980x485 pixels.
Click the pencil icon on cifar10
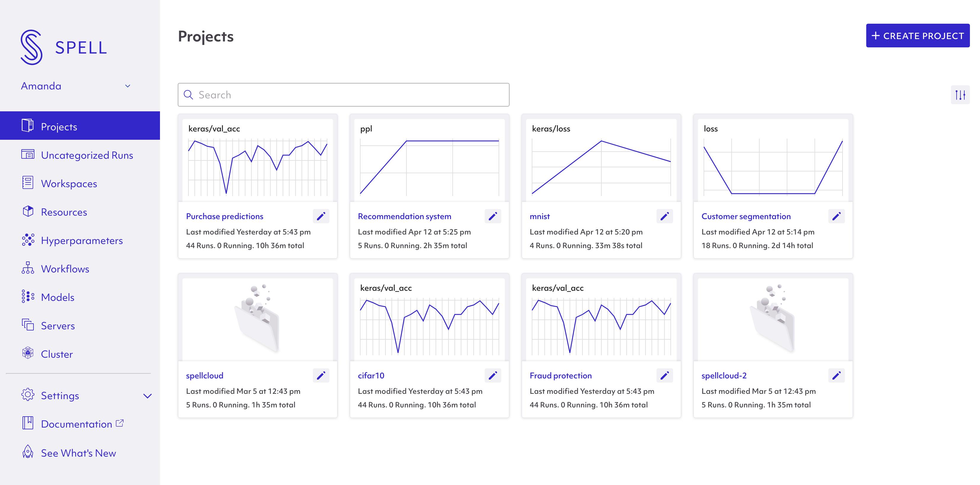pyautogui.click(x=493, y=375)
